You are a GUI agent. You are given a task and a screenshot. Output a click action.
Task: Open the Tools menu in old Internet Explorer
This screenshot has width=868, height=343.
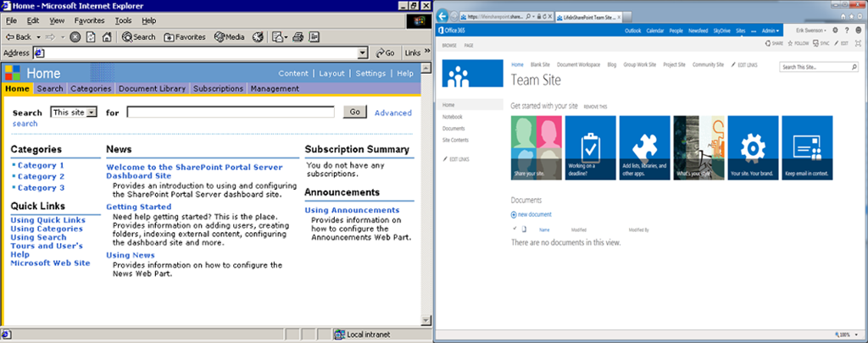point(124,20)
